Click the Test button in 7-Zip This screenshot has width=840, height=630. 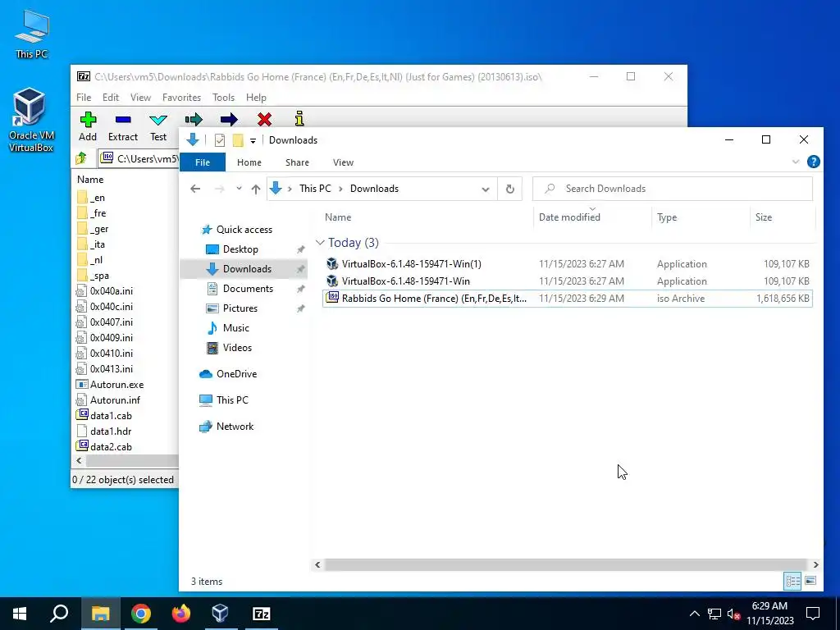point(158,126)
